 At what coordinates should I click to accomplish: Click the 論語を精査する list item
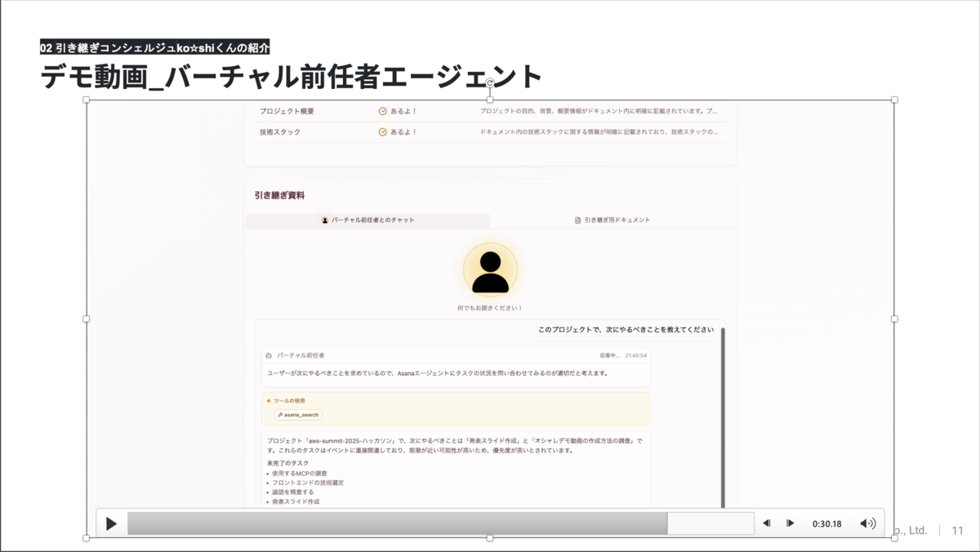click(x=292, y=492)
